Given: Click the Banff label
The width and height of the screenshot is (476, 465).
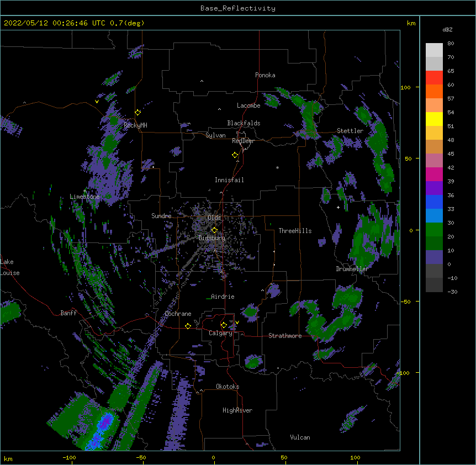Looking at the screenshot, I should click(x=68, y=313).
